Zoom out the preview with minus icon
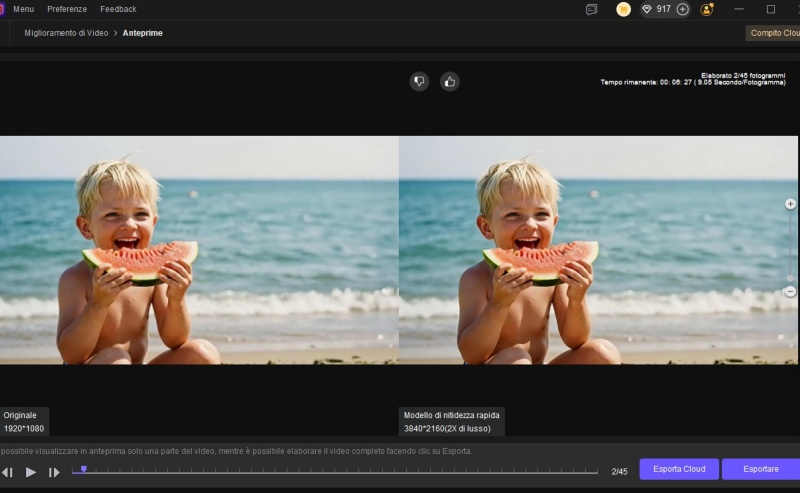This screenshot has width=800, height=493. tap(790, 291)
